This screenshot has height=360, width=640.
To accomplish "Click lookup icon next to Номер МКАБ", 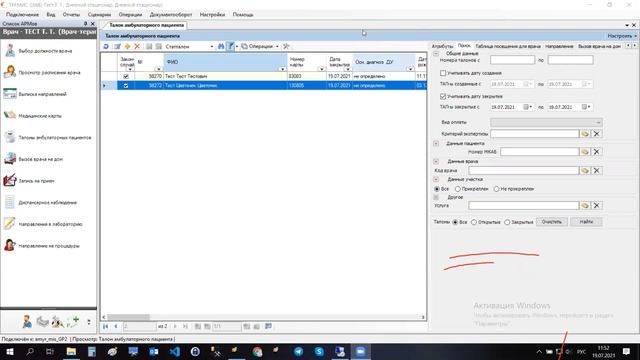I will (585, 151).
